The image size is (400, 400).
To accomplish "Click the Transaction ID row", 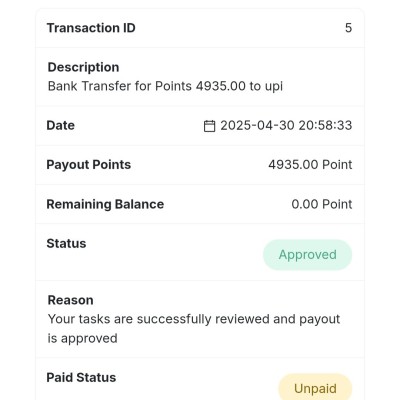I will coord(200,28).
